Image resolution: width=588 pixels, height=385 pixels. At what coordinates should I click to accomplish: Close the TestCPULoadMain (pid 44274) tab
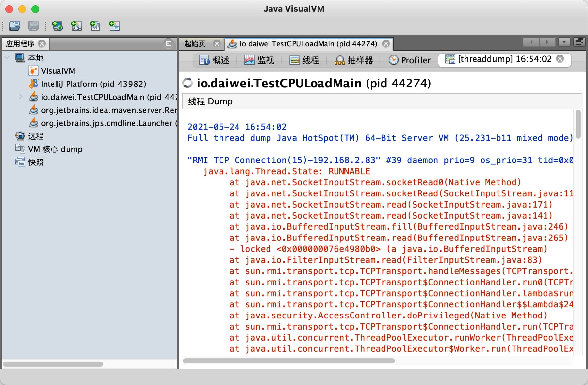tap(386, 43)
